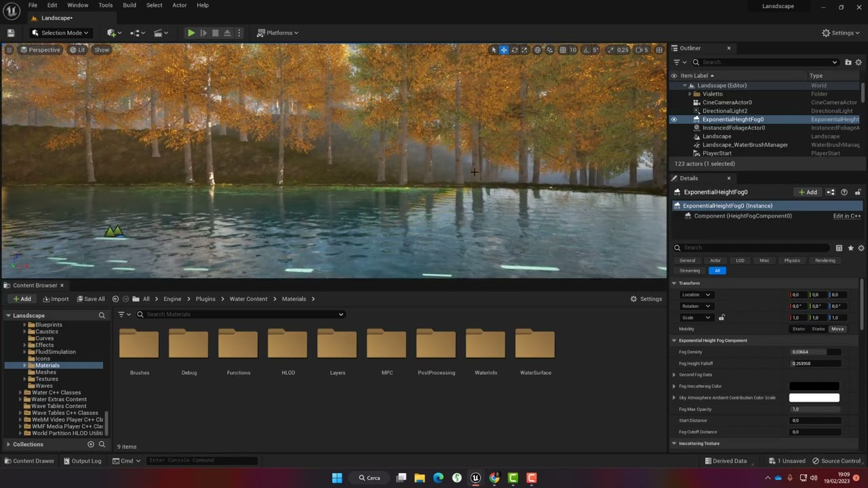Select the Rendering filter in Details

point(825,260)
